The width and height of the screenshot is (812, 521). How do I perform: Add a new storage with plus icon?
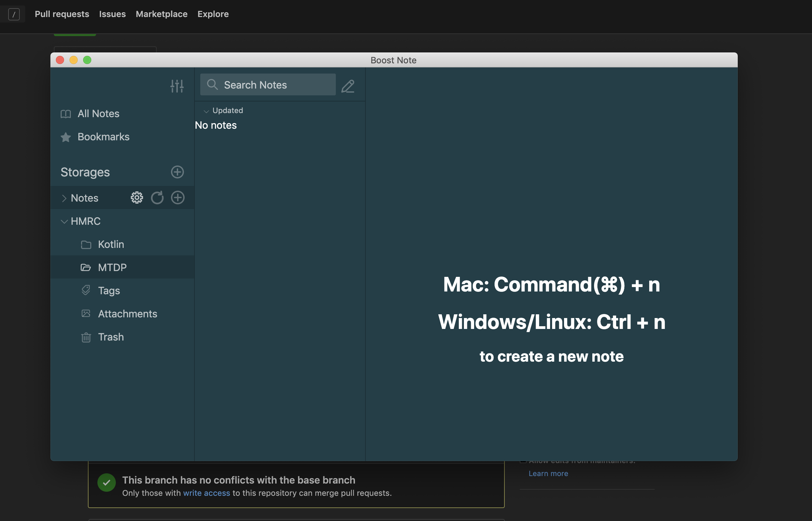pyautogui.click(x=177, y=172)
